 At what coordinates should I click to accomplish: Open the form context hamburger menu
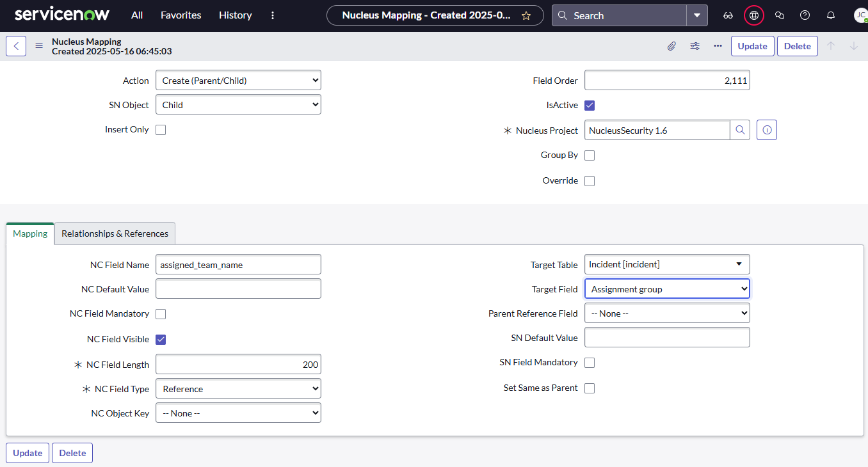point(39,46)
